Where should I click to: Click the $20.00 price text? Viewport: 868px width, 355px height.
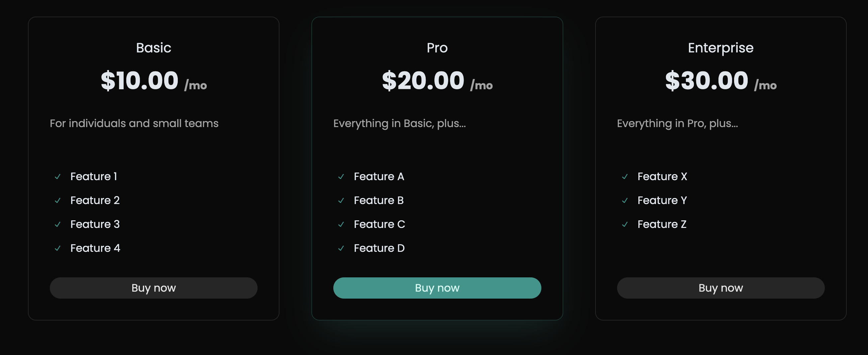coord(423,81)
